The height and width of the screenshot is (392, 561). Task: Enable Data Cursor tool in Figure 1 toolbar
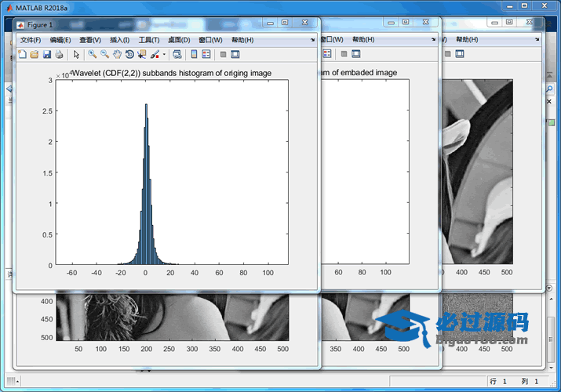tap(142, 54)
